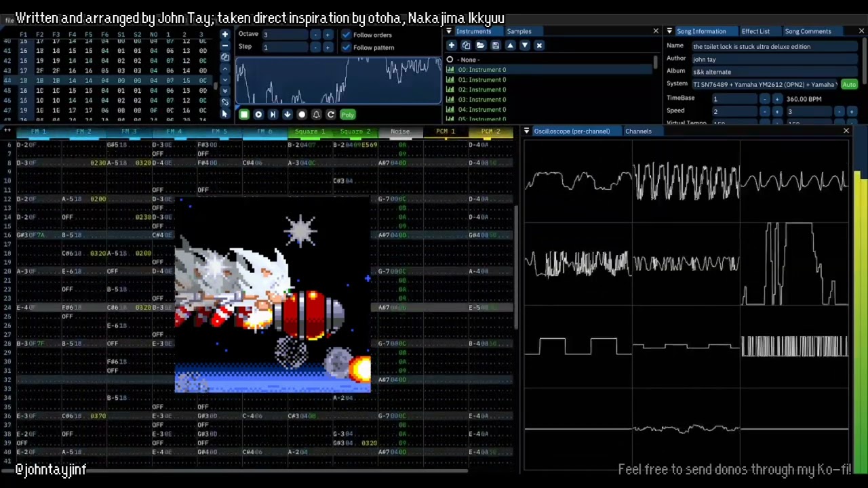Collapse the Song Information panel triangle
The height and width of the screenshot is (488, 868).
pos(669,31)
